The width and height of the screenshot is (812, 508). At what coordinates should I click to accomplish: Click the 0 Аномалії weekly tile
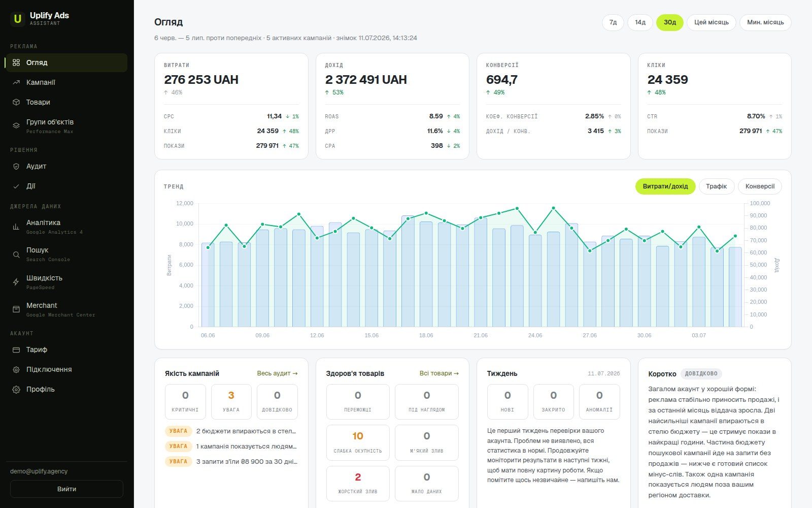click(x=599, y=402)
